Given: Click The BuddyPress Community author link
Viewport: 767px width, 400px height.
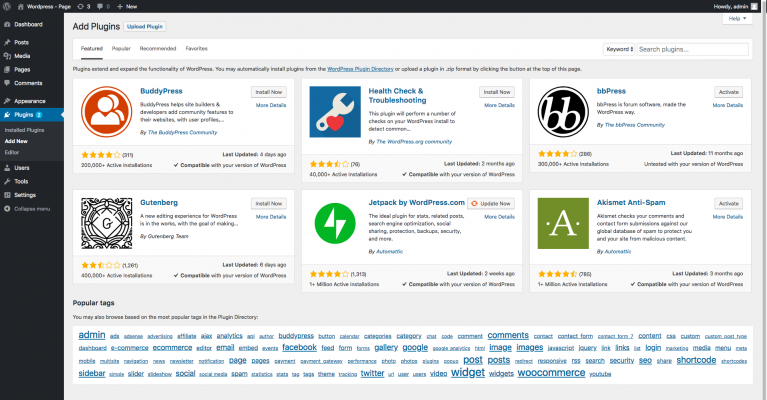Looking at the screenshot, I should tap(182, 132).
